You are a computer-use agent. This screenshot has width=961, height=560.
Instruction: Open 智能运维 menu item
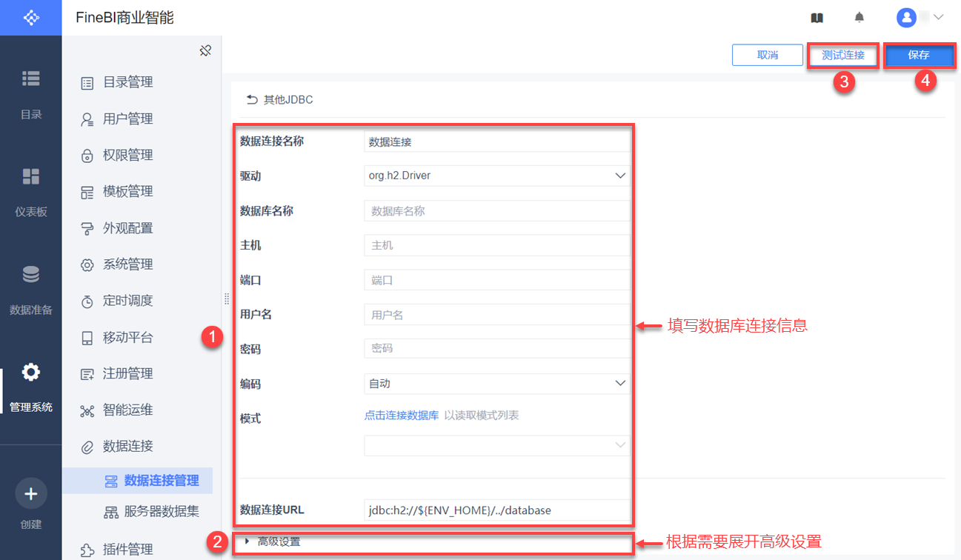point(128,410)
